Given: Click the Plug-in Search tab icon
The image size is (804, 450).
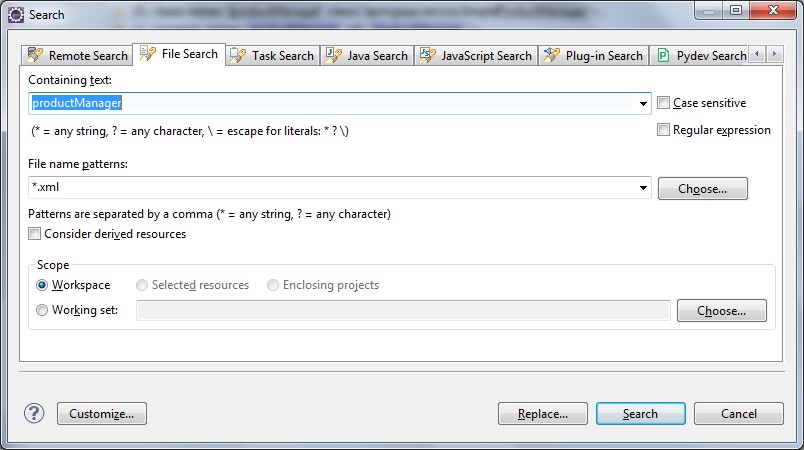Looking at the screenshot, I should (551, 56).
